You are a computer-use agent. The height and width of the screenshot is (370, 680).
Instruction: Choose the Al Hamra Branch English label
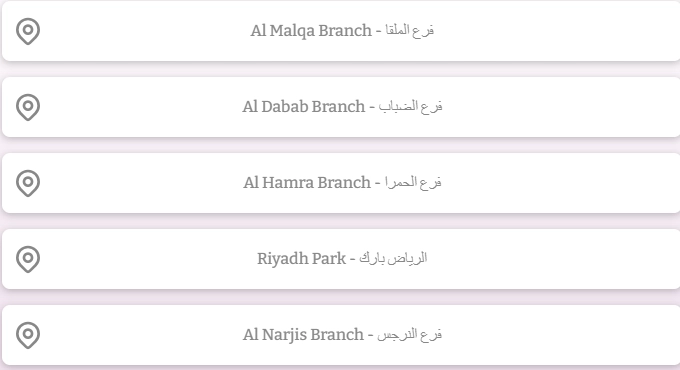point(307,183)
